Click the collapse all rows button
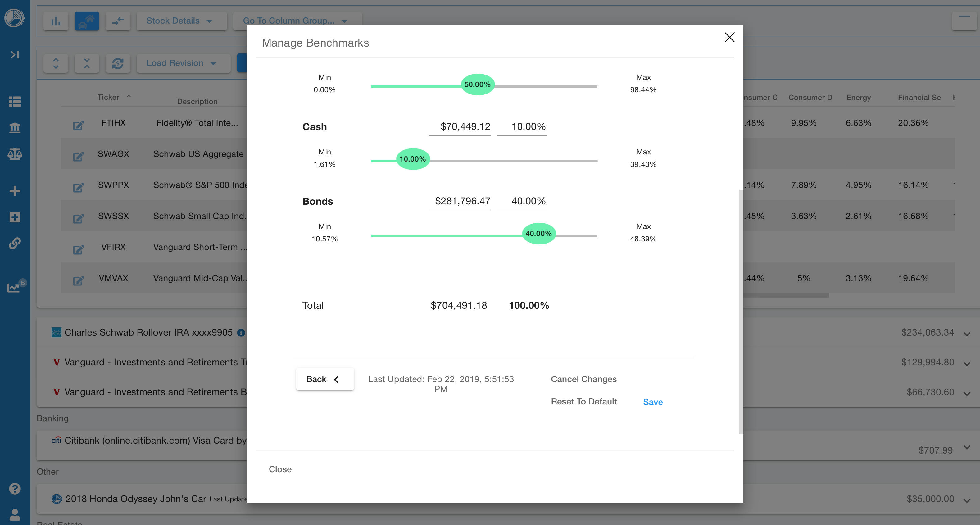Screen dimensions: 980x525 pos(87,63)
